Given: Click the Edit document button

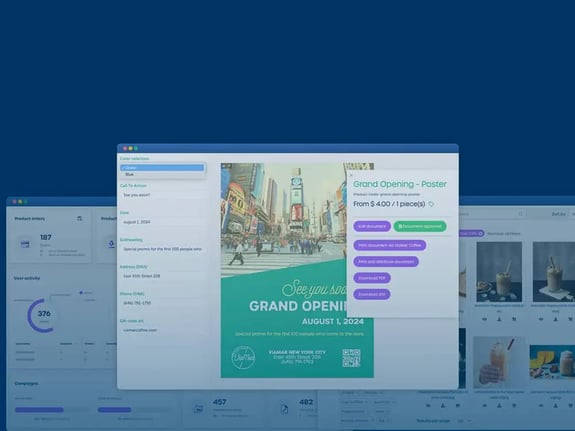Looking at the screenshot, I should 372,226.
